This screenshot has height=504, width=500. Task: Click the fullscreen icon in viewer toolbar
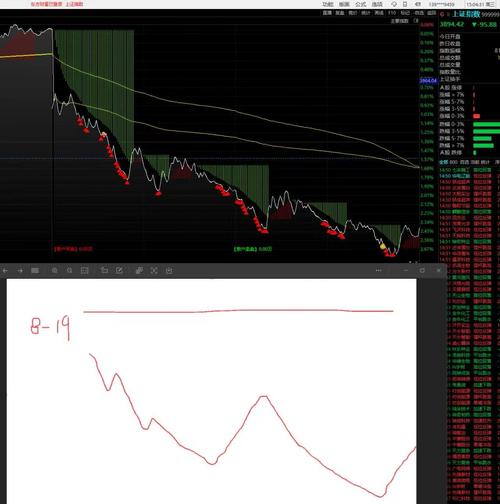point(154,270)
